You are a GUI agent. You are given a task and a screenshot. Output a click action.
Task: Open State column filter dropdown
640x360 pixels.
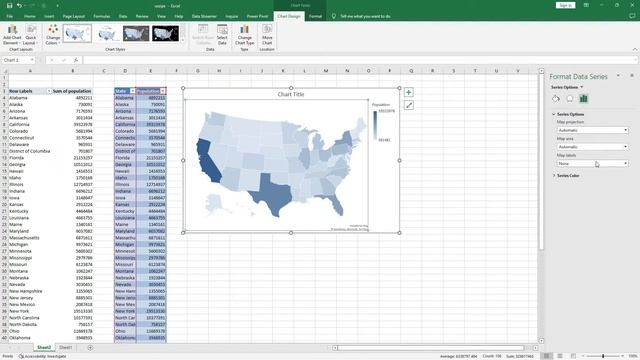pos(132,91)
